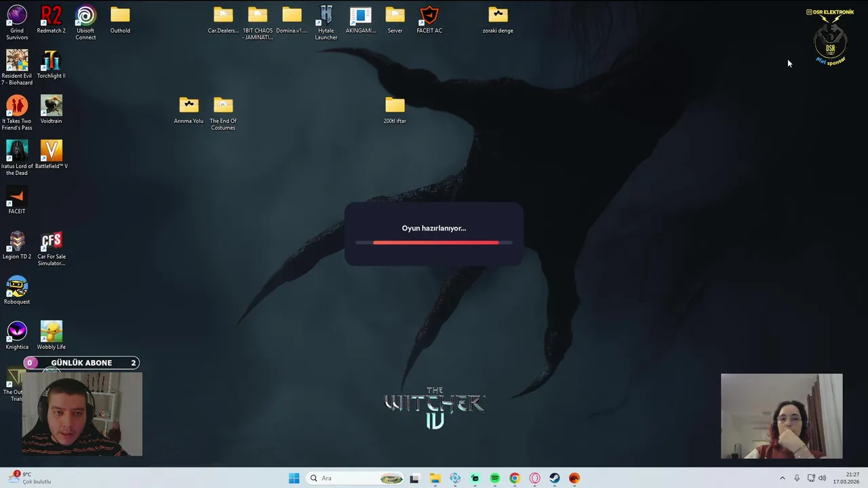Viewport: 868px width, 488px height.
Task: Select the Car.Dealers folder
Action: (x=223, y=20)
